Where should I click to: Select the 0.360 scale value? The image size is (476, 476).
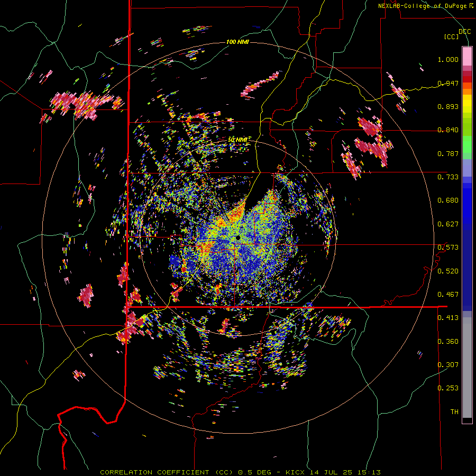[x=448, y=342]
